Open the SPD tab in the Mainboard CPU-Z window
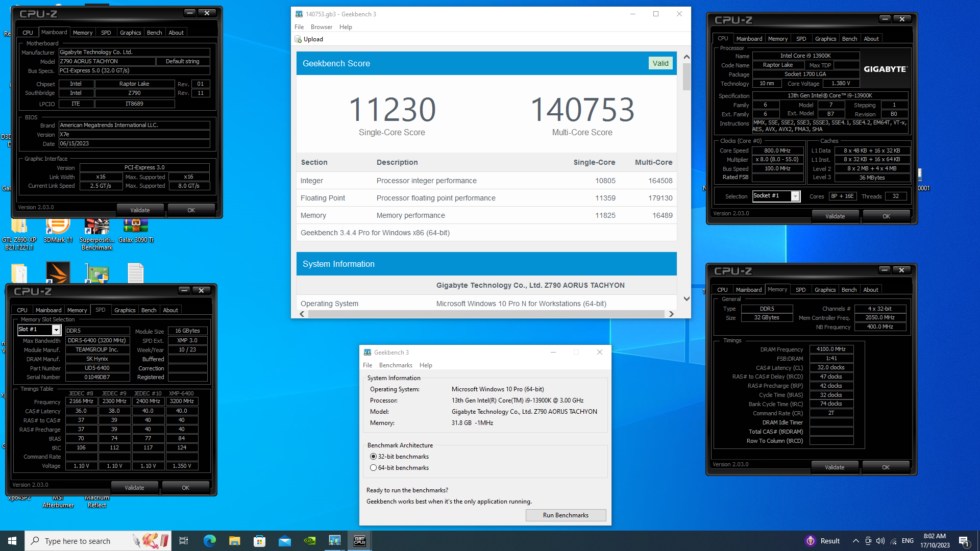The width and height of the screenshot is (980, 551). pos(106,33)
